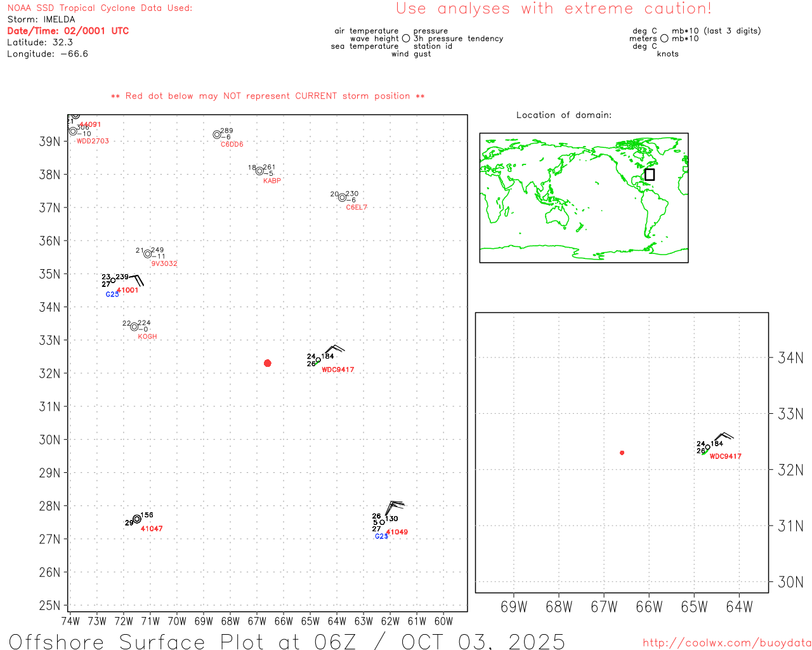Select the buoy 41047 double-circle marker

tap(137, 519)
